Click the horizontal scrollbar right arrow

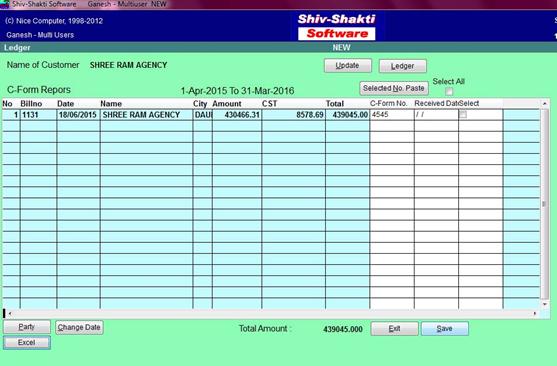point(535,313)
